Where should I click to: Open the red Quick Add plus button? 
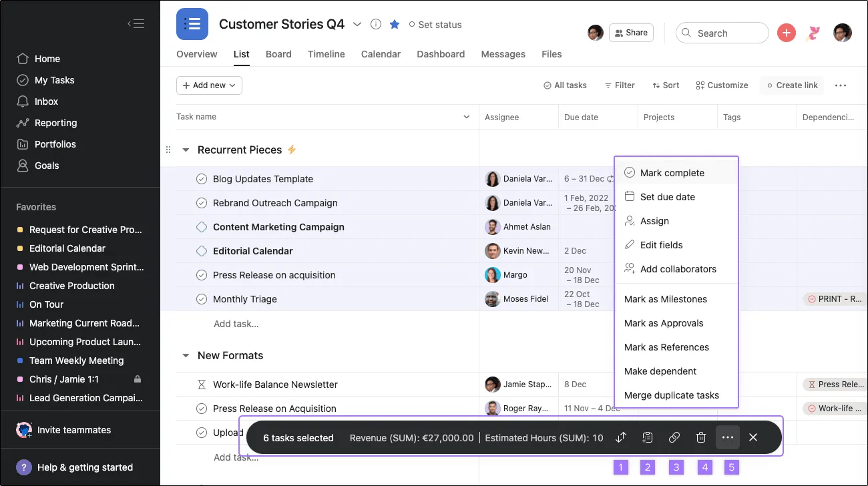[786, 32]
